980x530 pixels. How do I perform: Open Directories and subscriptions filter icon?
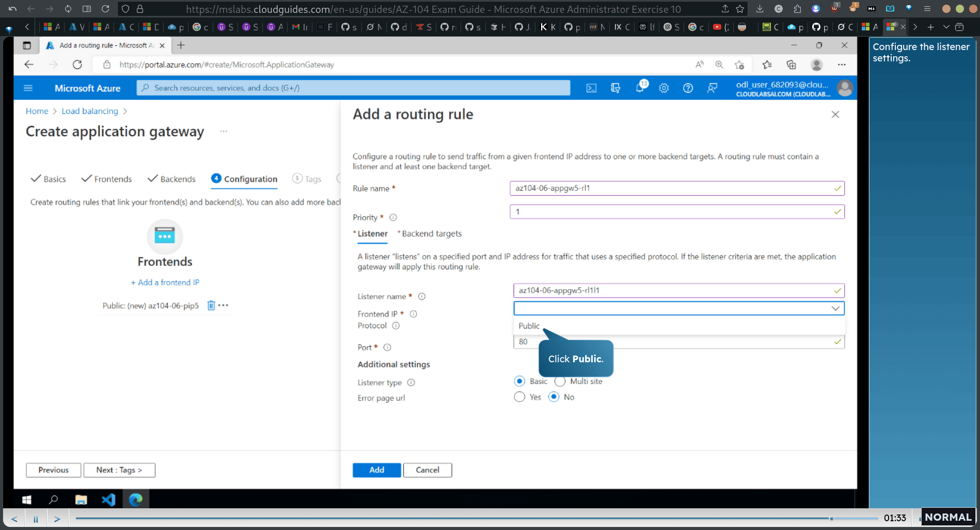[x=615, y=88]
